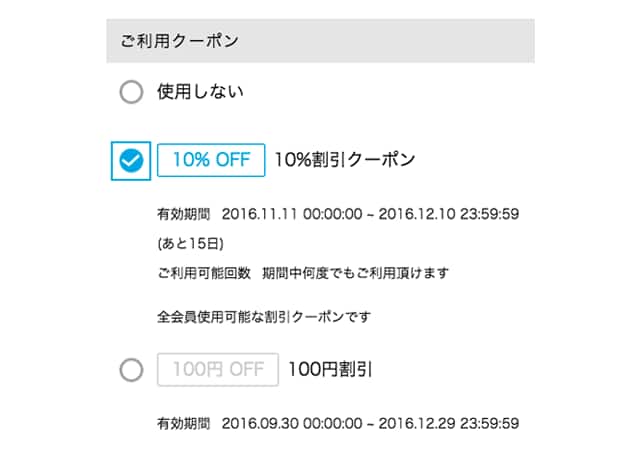Toggle the checked 10% coupon radio button
This screenshot has width=640, height=466.
[x=131, y=160]
